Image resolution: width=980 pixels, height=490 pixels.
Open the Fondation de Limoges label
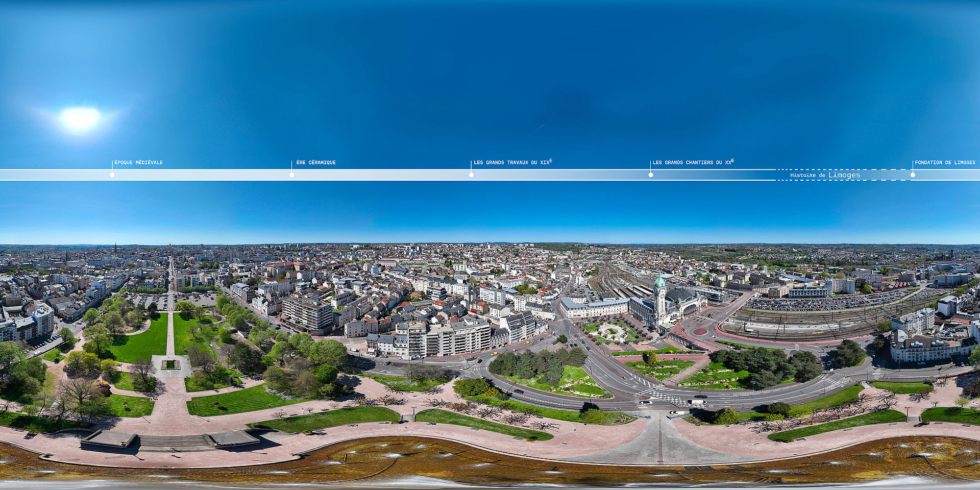click(x=945, y=162)
